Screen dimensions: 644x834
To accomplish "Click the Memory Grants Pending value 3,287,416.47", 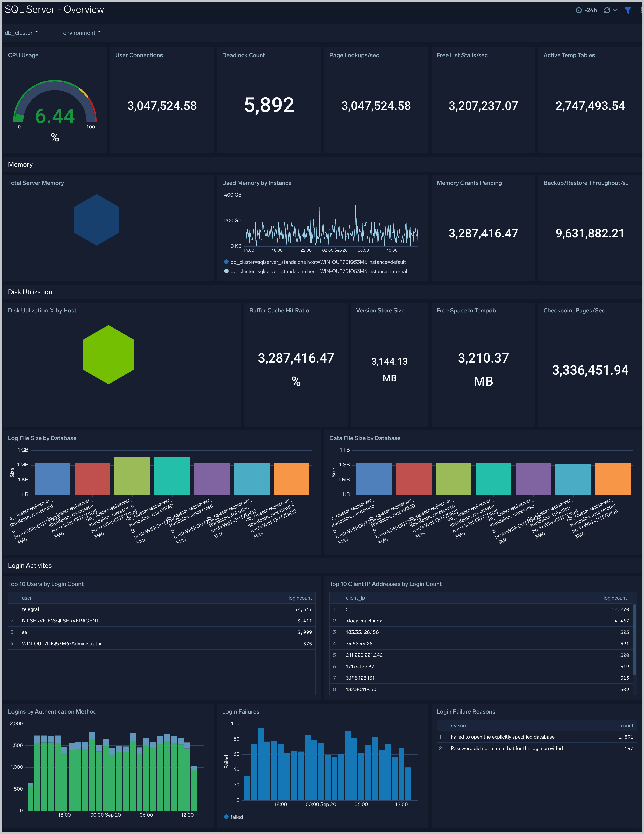I will coord(483,233).
